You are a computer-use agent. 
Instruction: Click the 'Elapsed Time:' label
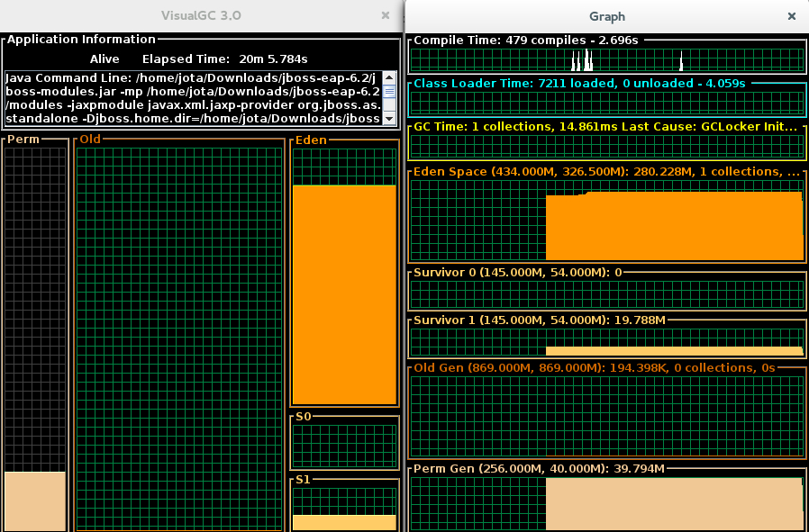tap(186, 59)
